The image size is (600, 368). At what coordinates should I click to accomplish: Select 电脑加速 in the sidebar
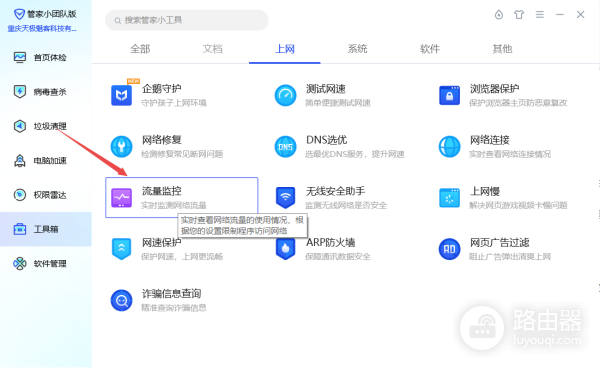50,161
